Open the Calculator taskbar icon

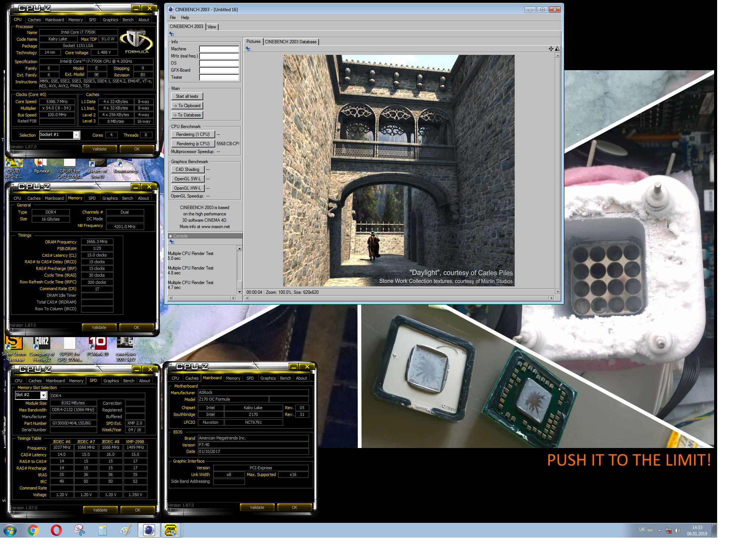(102, 530)
